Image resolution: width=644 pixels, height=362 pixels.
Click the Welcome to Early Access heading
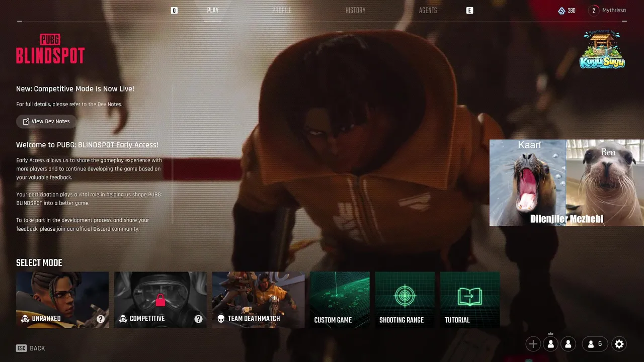pos(87,145)
